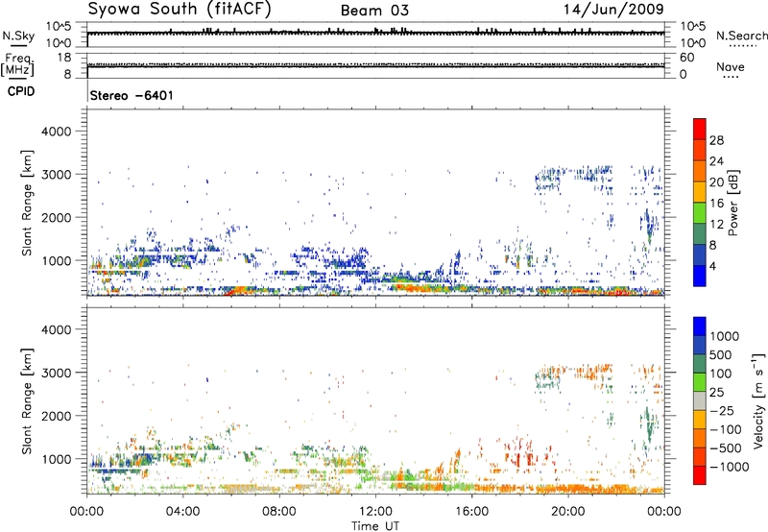The width and height of the screenshot is (768, 532).
Task: Click the '28' Power colorbar tick value
Action: pyautogui.click(x=716, y=140)
